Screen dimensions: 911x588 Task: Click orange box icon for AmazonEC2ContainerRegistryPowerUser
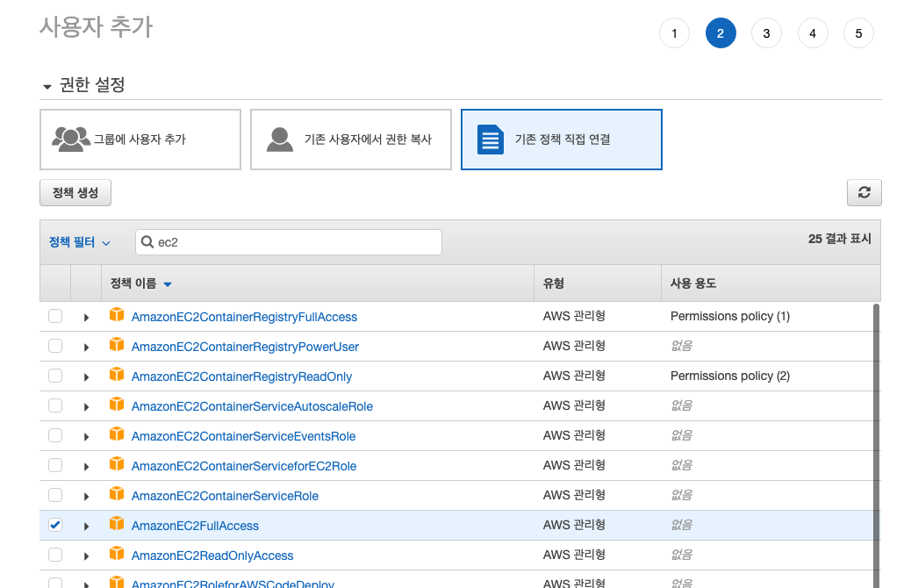[117, 344]
